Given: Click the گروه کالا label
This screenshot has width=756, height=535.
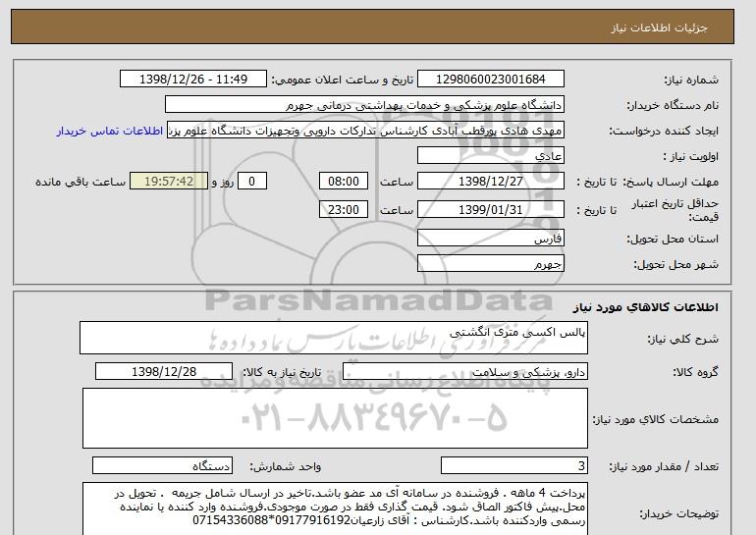Looking at the screenshot, I should pos(695,372).
